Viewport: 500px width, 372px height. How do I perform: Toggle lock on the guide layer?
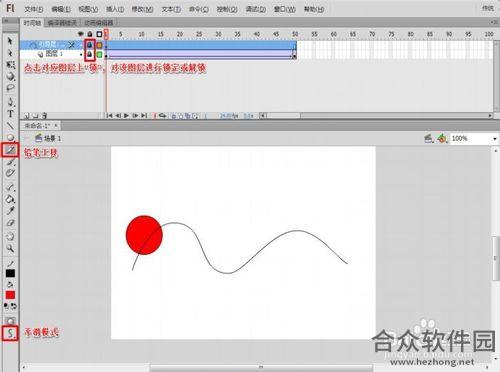pos(90,45)
